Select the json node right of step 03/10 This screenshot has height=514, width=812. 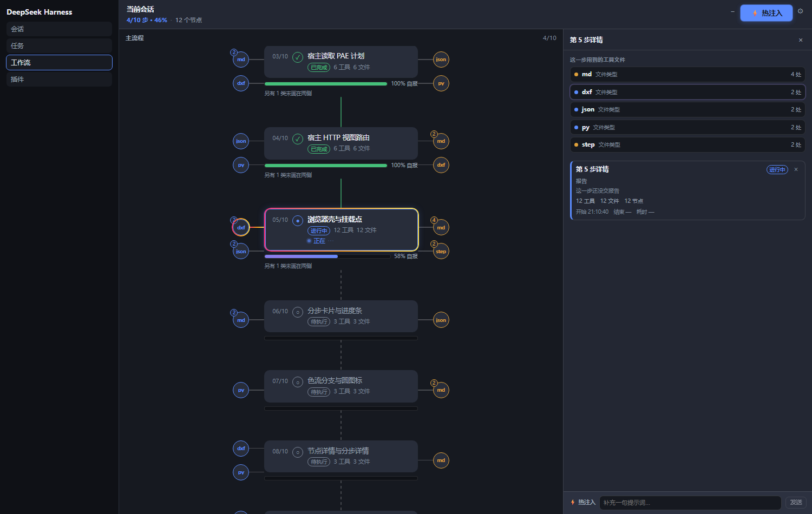[441, 60]
